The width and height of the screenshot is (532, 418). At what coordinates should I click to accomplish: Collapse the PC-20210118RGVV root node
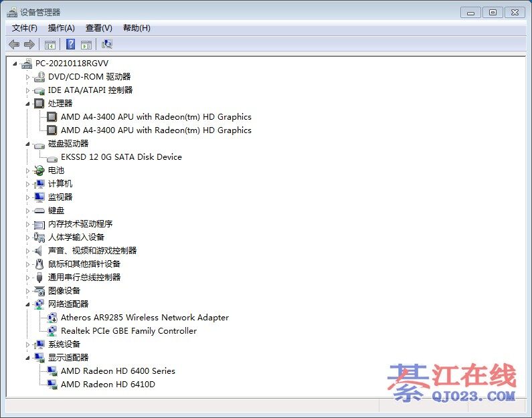pos(15,64)
